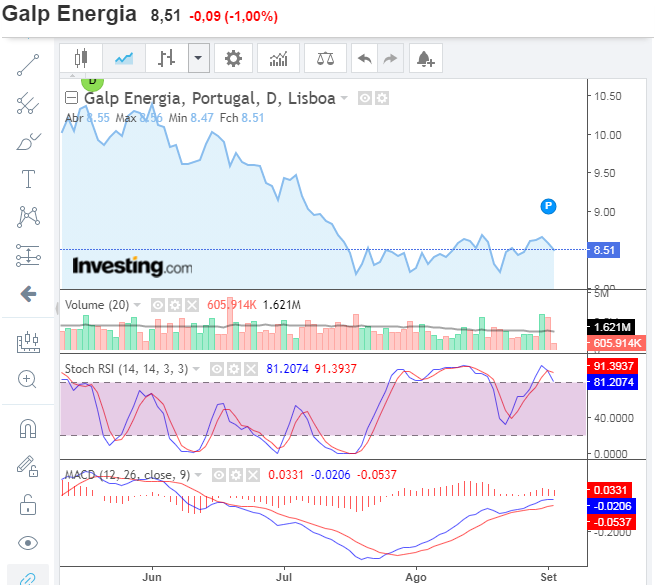Viewport: 655px width, 585px height.
Task: Toggle stay in drawing mode pencil
Action: 27,466
